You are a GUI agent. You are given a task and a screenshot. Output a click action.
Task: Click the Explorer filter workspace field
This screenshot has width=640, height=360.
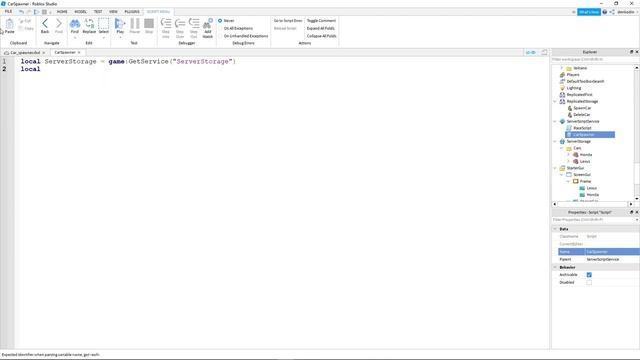click(x=593, y=60)
